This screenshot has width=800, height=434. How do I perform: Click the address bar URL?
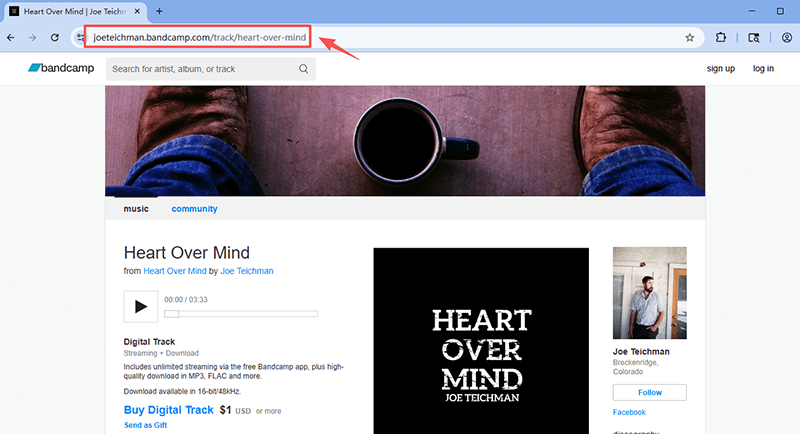coord(199,37)
